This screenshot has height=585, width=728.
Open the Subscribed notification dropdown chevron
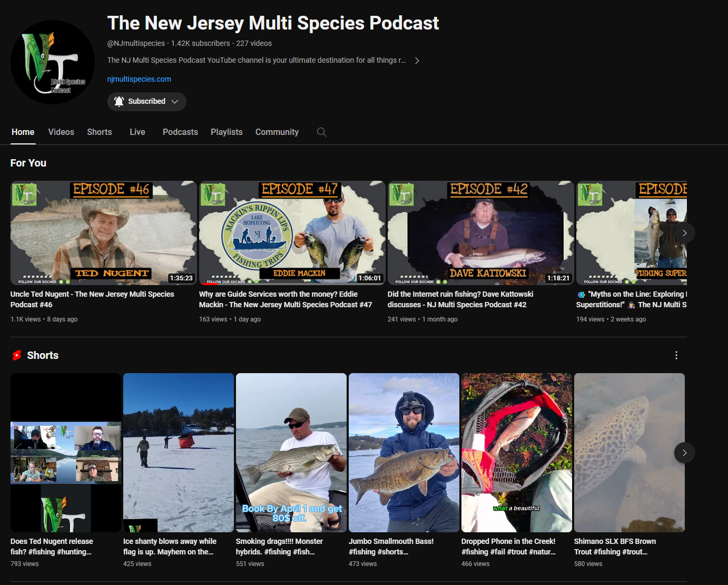tap(175, 102)
